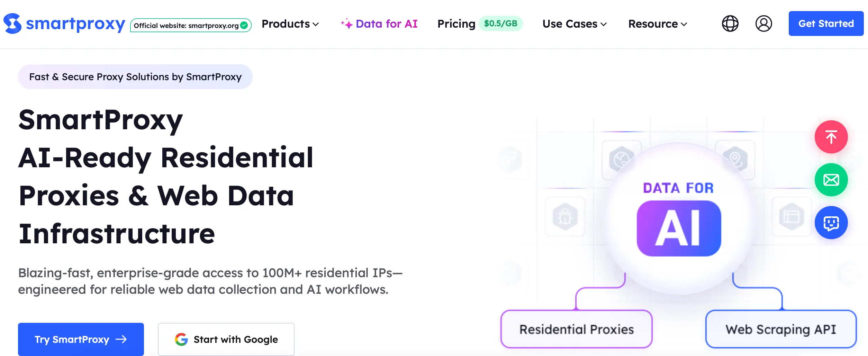
Task: Click the Smartproxy logo icon
Action: pos(12,24)
